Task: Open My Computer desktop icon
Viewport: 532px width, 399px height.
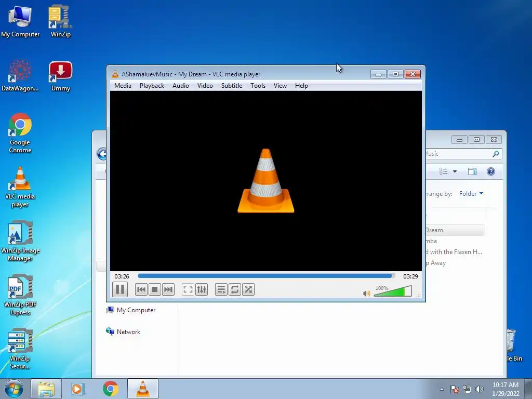Action: (20, 21)
